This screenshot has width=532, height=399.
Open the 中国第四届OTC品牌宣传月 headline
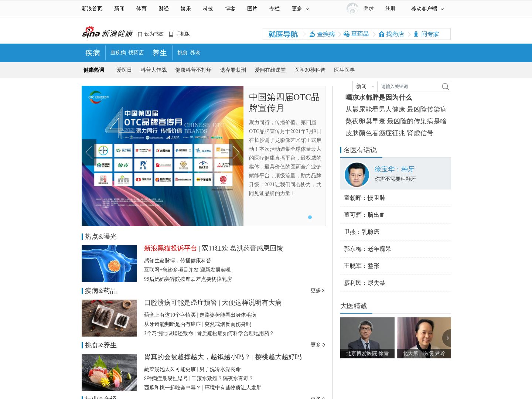click(x=284, y=103)
